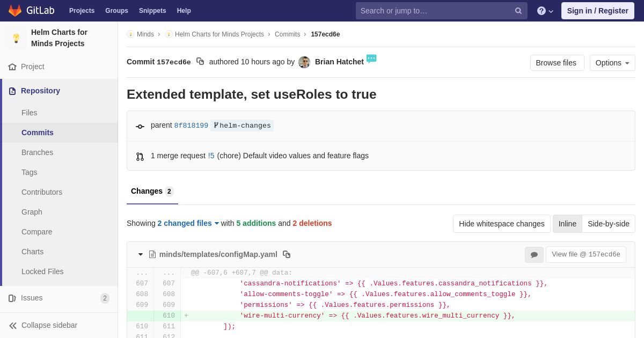
Task: Open parent commit 8f818199
Action: 191,126
